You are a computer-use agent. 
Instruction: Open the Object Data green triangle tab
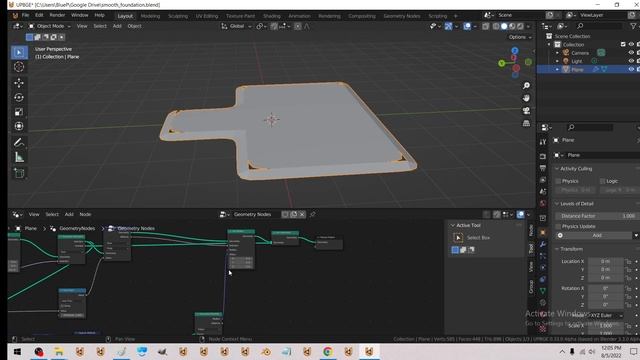pos(542,291)
